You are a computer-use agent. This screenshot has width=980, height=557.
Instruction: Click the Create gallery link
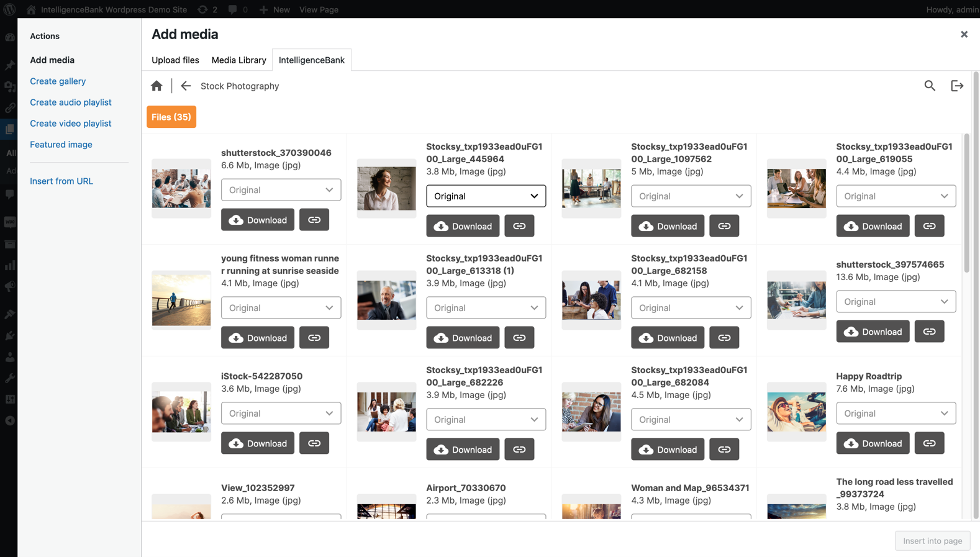click(58, 81)
